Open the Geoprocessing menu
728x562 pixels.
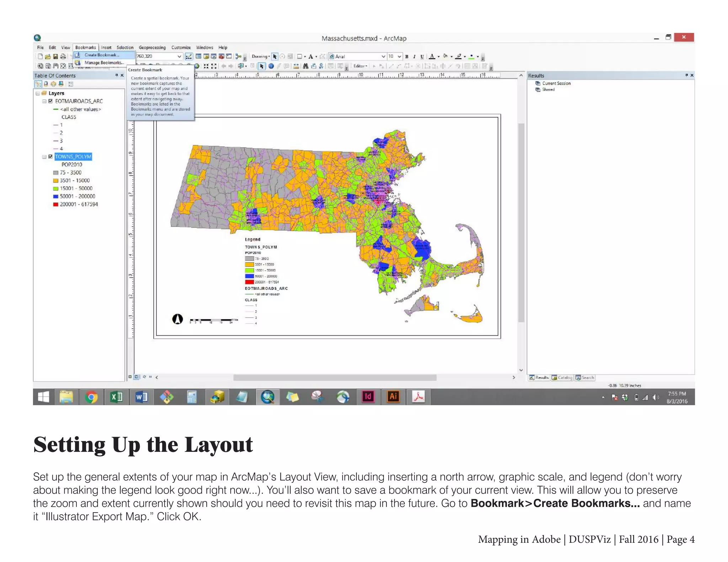(152, 48)
